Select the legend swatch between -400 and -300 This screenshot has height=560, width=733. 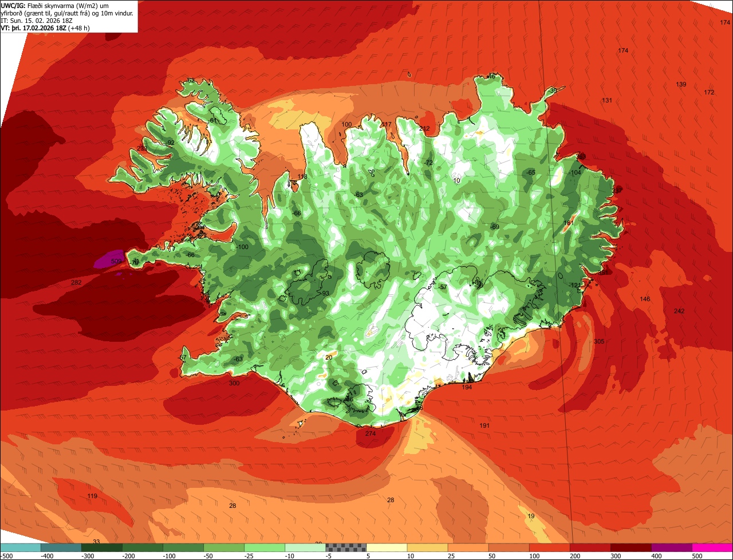(x=61, y=547)
